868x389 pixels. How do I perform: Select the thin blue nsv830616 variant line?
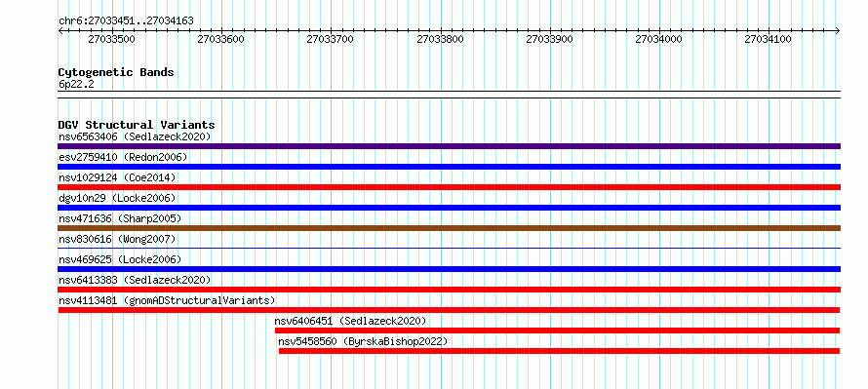[x=449, y=249]
